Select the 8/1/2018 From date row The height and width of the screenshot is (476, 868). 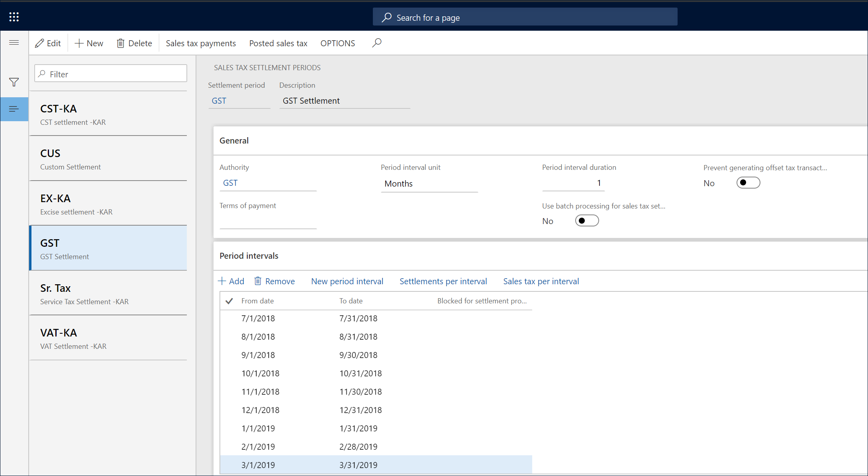point(258,336)
